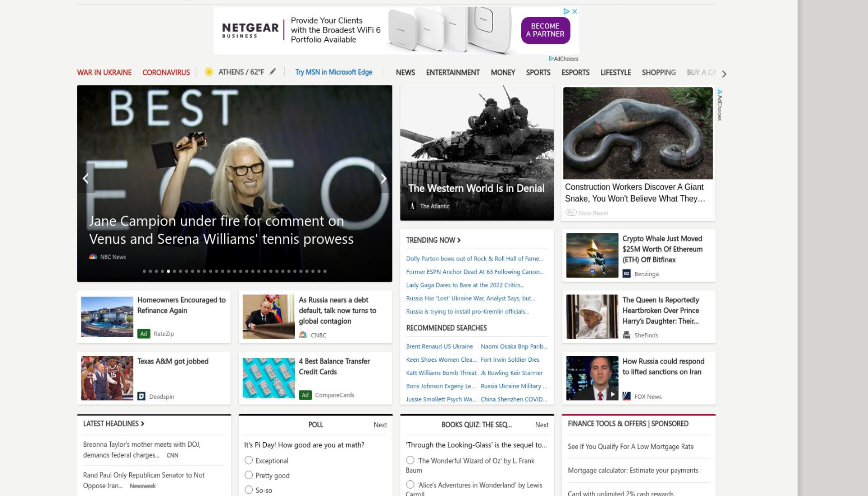Image resolution: width=868 pixels, height=496 pixels.
Task: Expand Latest Headlines section
Action: point(113,424)
